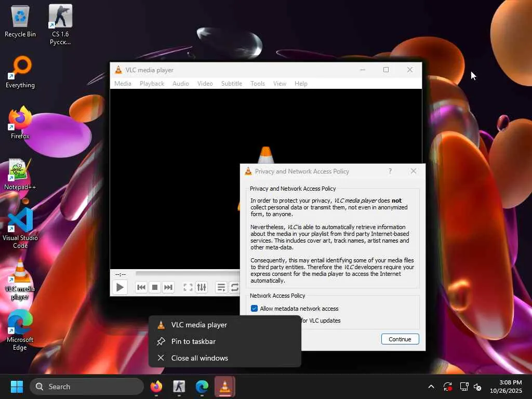
Task: Open the Media menu in VLC
Action: (x=123, y=84)
